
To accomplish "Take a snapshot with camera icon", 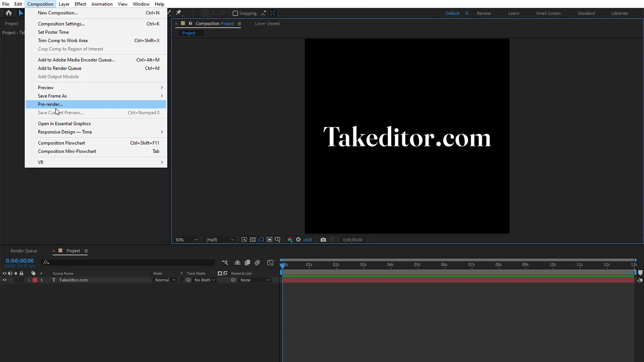I will (x=323, y=240).
